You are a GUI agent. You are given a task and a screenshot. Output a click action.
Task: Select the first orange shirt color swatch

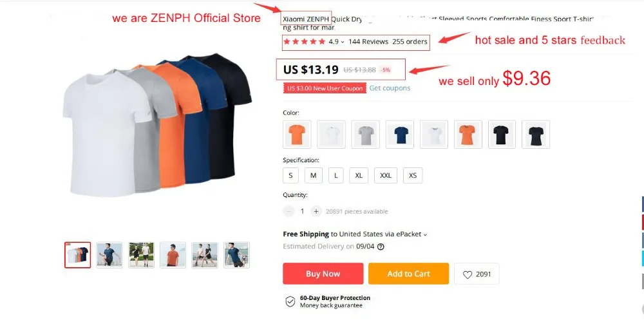click(296, 135)
